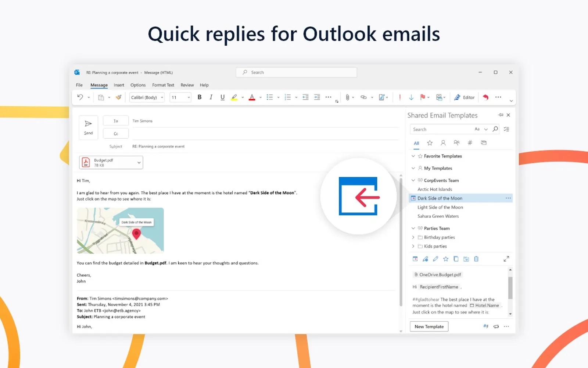Click the red Shared Email Templates ribbon icon
The width and height of the screenshot is (588, 368).
[x=486, y=97]
